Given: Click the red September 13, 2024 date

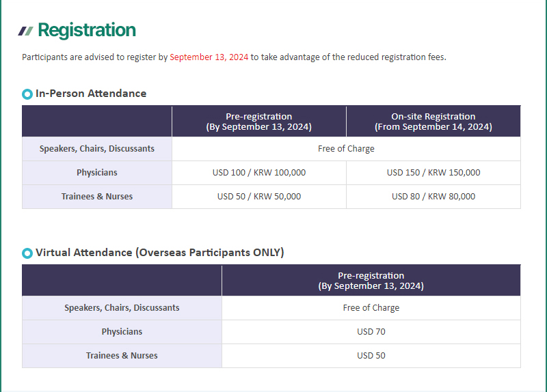Looking at the screenshot, I should 209,57.
